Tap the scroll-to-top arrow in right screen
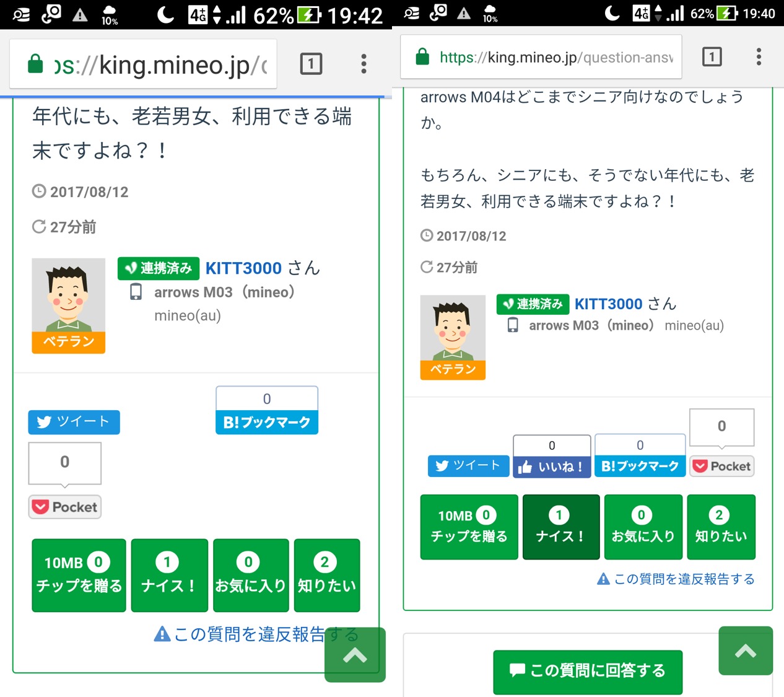 [746, 651]
